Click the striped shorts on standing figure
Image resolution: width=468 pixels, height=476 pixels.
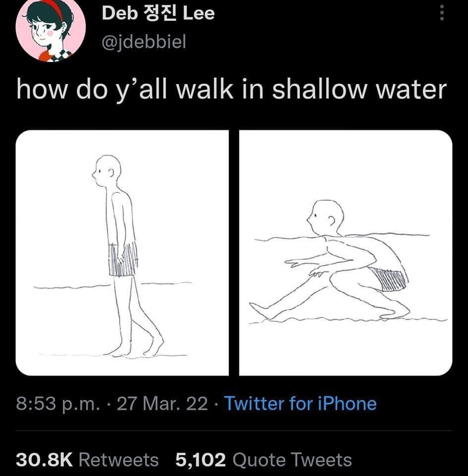(x=122, y=260)
